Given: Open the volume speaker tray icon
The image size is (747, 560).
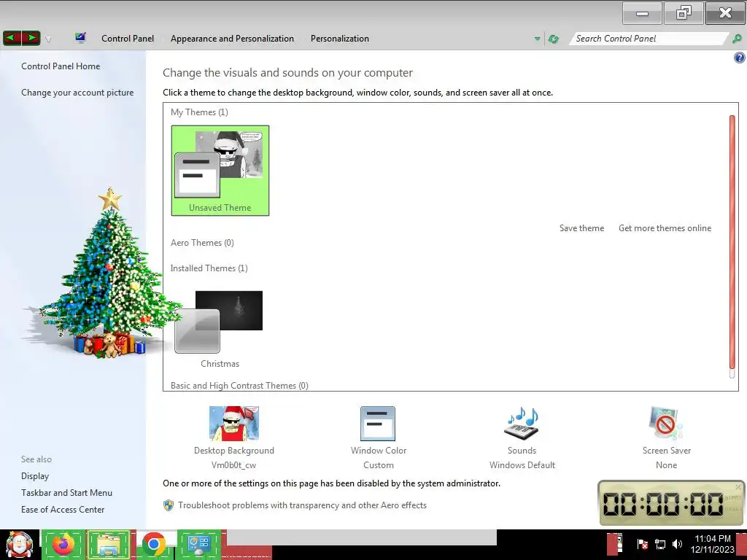Looking at the screenshot, I should click(677, 544).
